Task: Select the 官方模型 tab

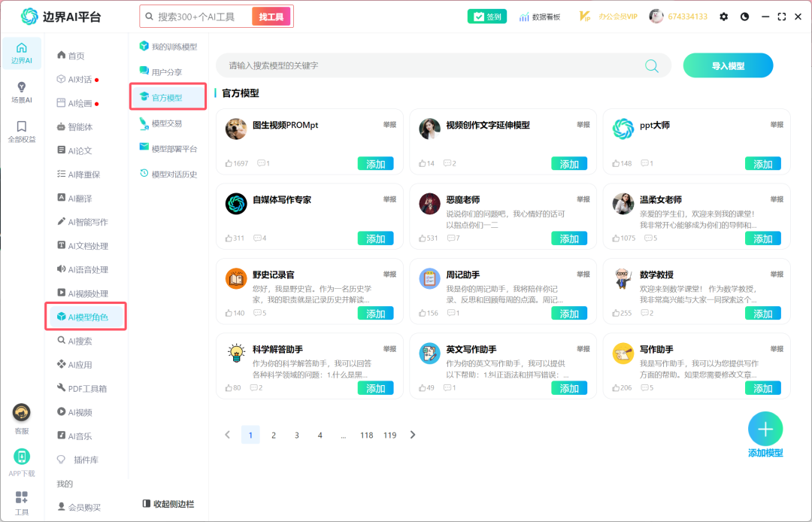Action: tap(168, 97)
